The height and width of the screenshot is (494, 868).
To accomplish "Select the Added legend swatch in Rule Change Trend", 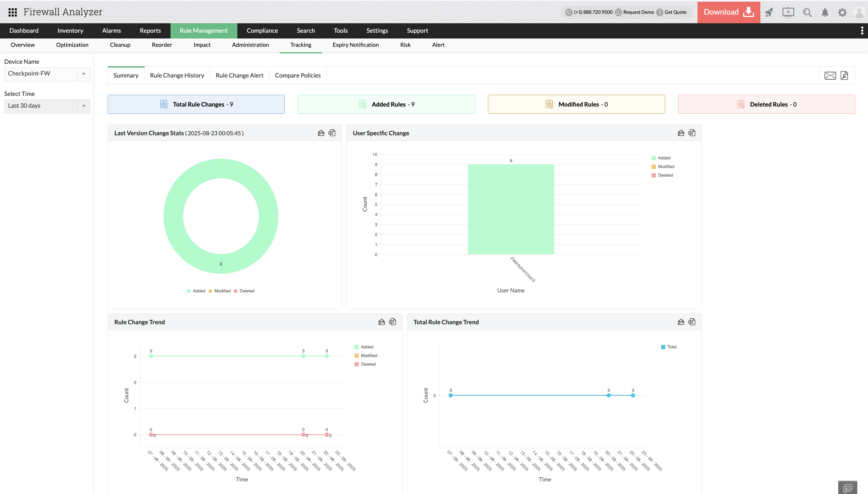I will pyautogui.click(x=356, y=347).
